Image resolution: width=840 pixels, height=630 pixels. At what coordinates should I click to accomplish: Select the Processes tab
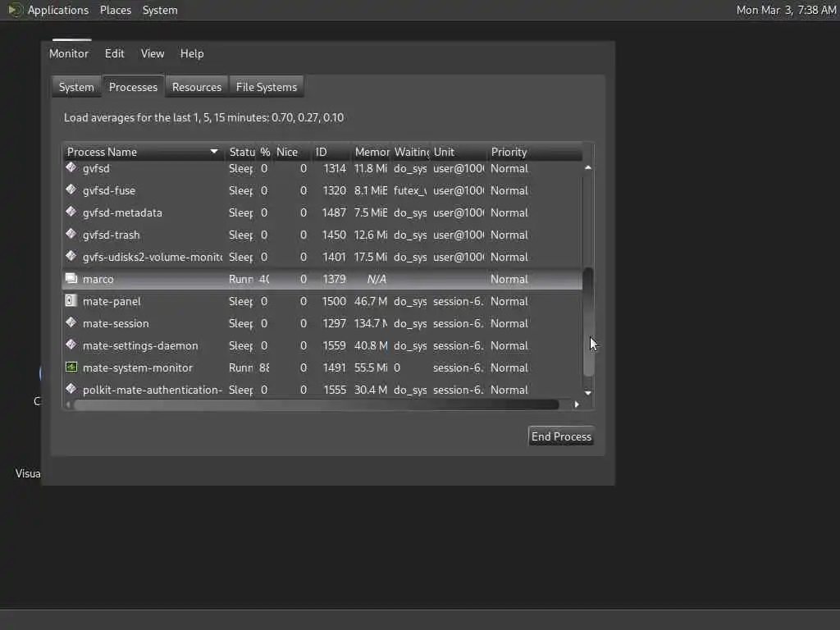click(133, 87)
